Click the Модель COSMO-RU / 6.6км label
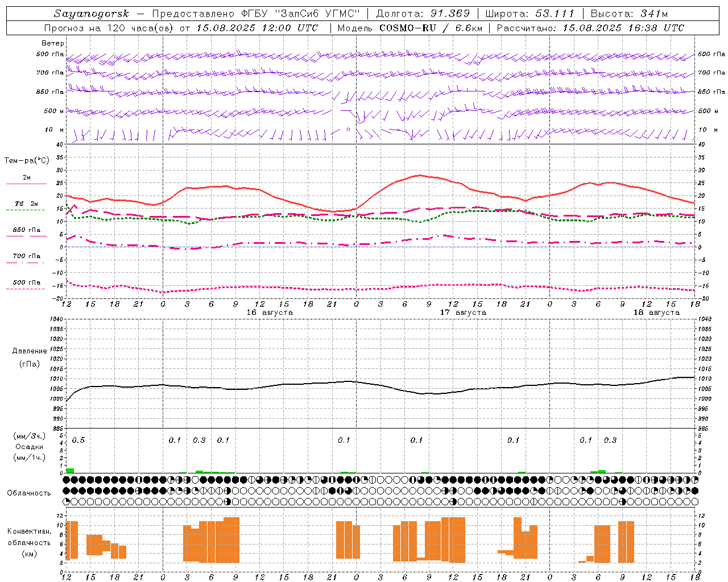The image size is (728, 582). 410,28
